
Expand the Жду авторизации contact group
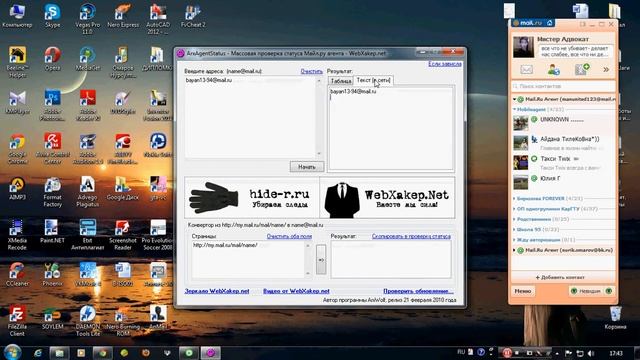coord(515,240)
